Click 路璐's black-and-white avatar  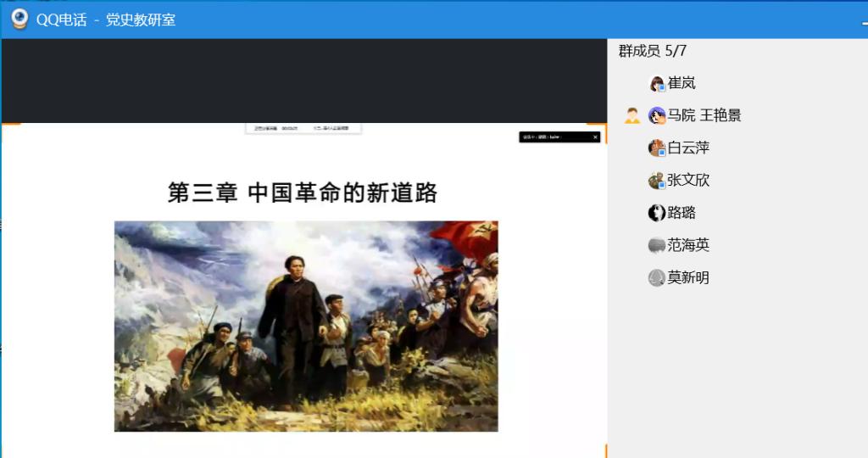click(x=657, y=213)
